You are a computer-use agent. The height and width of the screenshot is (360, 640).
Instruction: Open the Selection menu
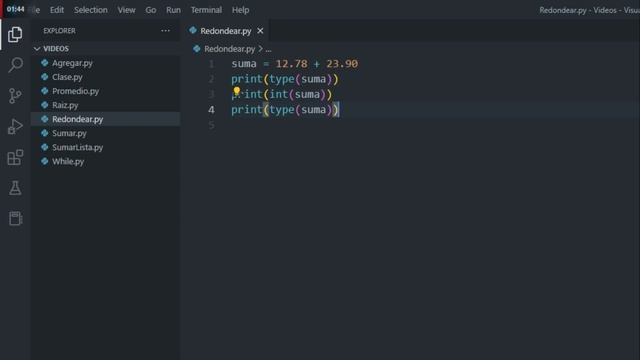(x=91, y=10)
